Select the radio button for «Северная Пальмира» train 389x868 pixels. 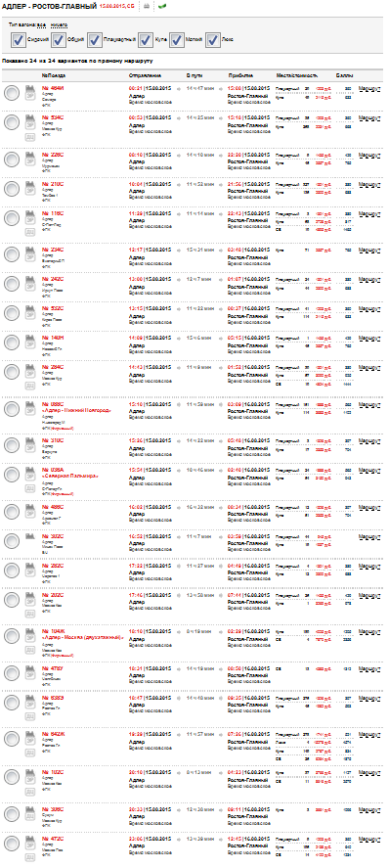[12, 475]
